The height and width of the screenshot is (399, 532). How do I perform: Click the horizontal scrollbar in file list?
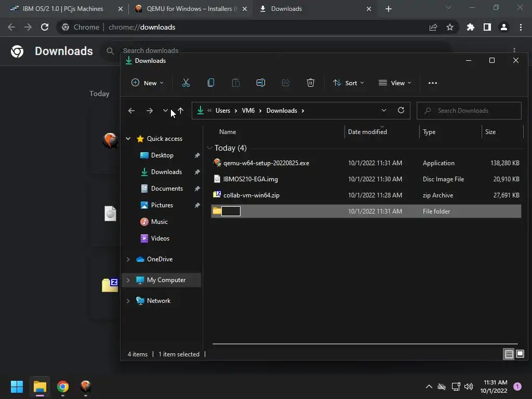[365, 344]
